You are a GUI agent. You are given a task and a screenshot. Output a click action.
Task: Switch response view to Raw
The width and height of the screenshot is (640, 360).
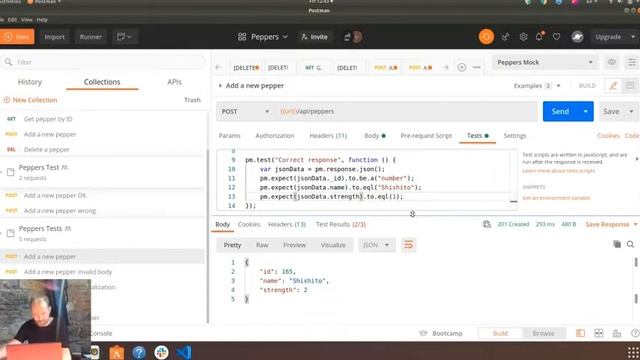[262, 245]
